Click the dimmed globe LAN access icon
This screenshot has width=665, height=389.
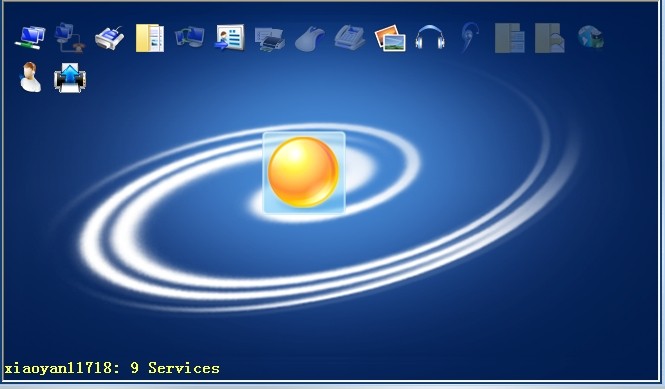click(590, 37)
